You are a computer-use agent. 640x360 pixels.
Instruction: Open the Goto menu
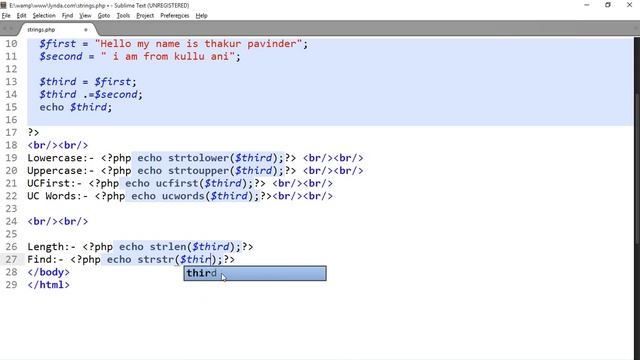coord(104,16)
